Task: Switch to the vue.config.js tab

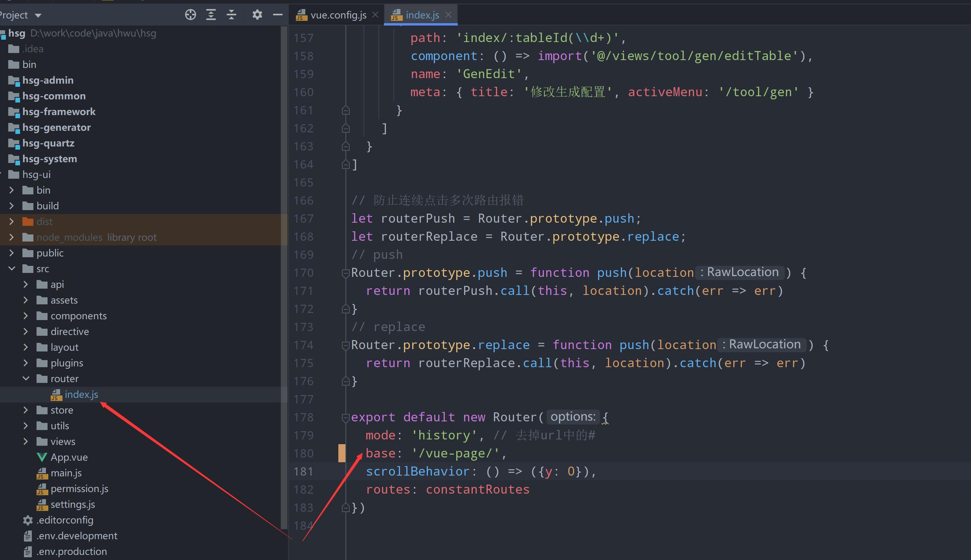Action: click(x=332, y=15)
